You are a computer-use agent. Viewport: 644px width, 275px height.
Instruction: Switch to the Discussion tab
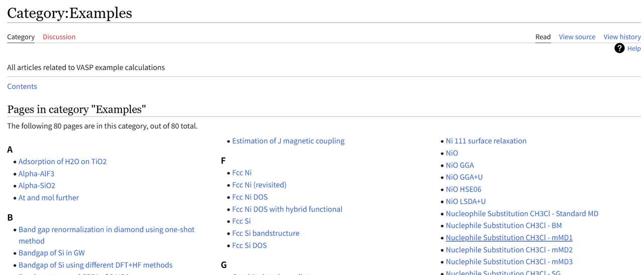pos(59,37)
